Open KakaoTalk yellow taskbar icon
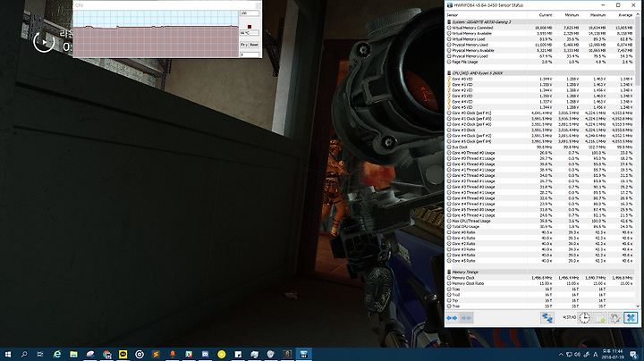Image resolution: width=644 pixels, height=361 pixels. click(123, 355)
